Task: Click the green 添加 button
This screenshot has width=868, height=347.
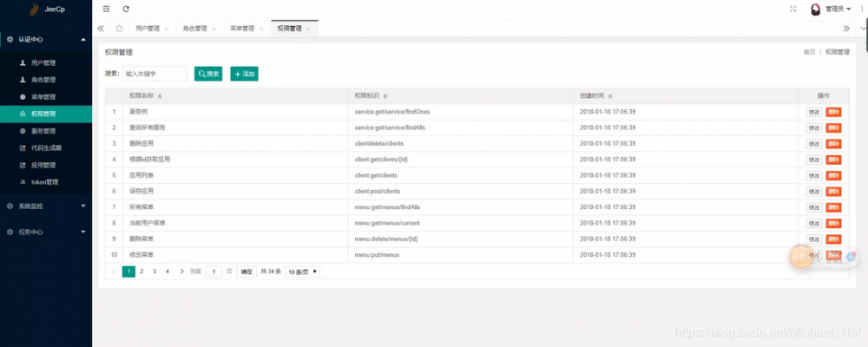Action: pyautogui.click(x=244, y=74)
